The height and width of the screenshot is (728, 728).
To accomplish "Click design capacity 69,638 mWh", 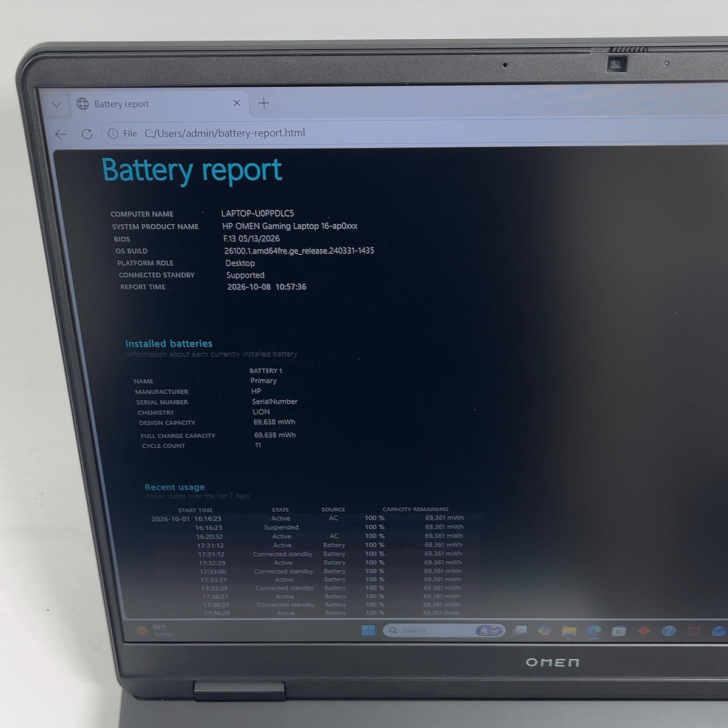I will click(274, 422).
